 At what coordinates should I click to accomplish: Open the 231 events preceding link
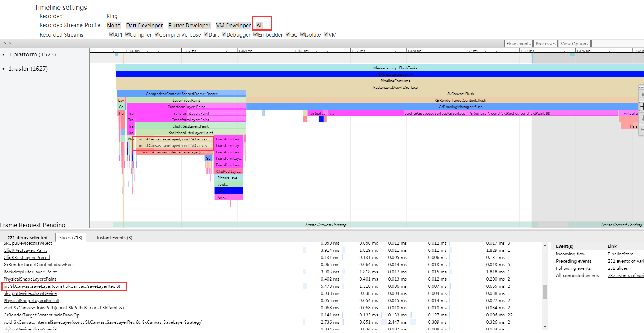coord(626,261)
